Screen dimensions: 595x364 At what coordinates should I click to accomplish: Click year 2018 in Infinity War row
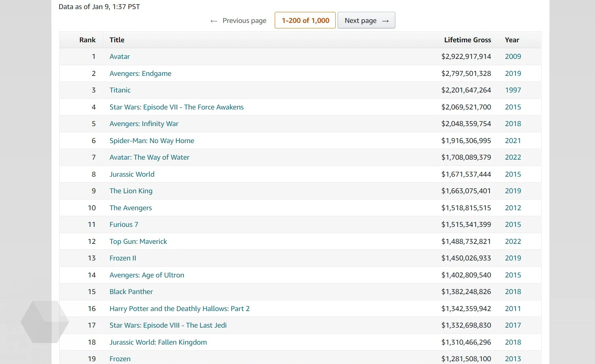pyautogui.click(x=513, y=124)
